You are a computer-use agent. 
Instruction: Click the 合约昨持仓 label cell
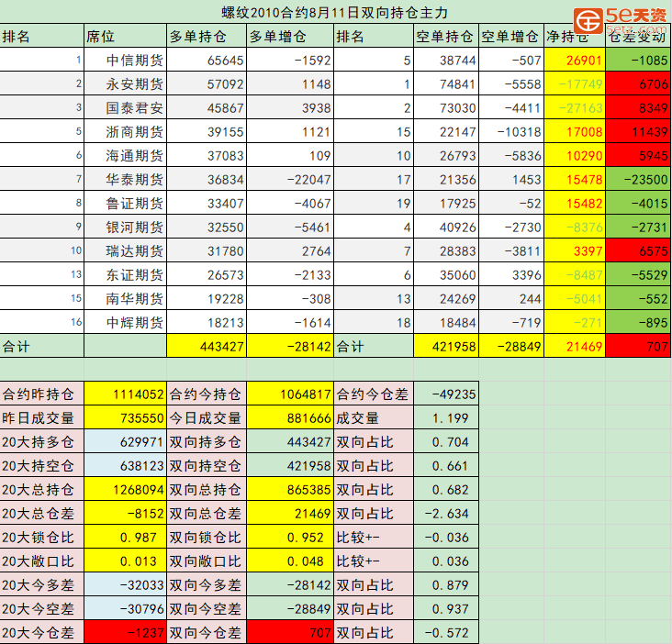click(41, 394)
